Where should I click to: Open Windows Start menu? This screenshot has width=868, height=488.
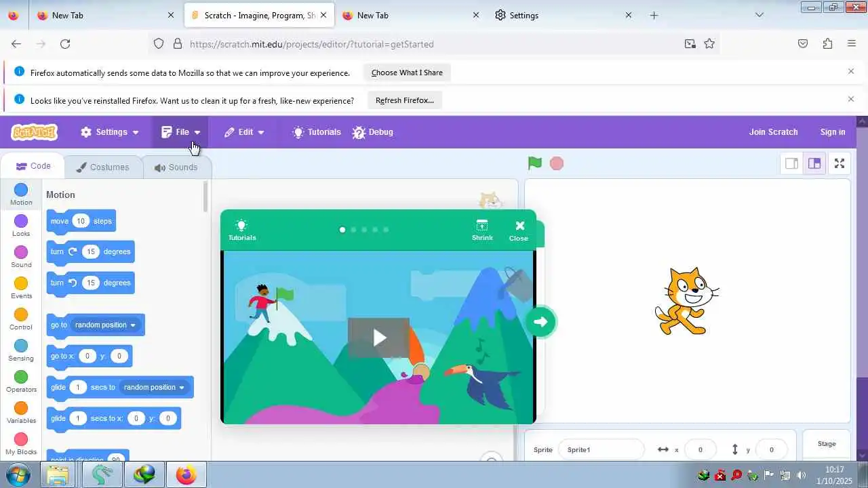coord(16,474)
